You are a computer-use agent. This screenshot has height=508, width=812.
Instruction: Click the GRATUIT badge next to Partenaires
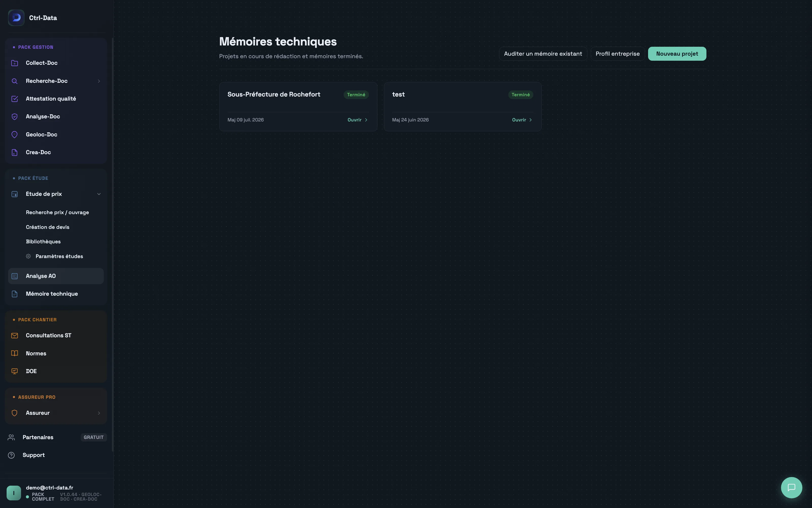click(x=94, y=437)
